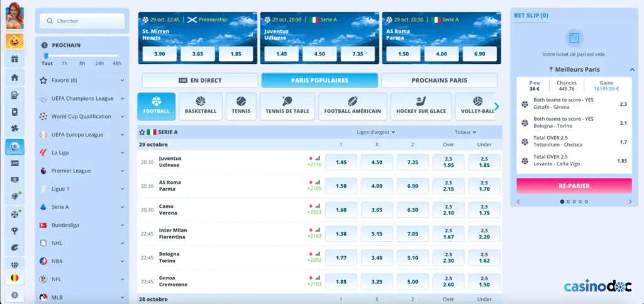Open the NBA logo entry
Viewport: 644px width, 304px height.
coord(43,261)
